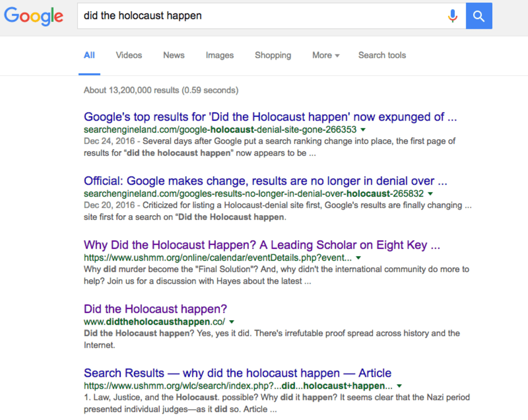This screenshot has width=528, height=420.
Task: Expand the More dropdown menu
Action: [326, 55]
